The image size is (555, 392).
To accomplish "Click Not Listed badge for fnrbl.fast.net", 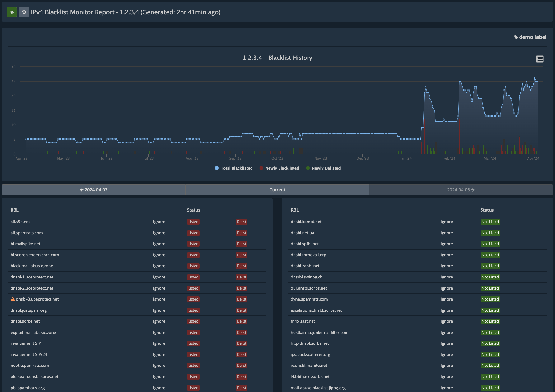I will click(490, 321).
